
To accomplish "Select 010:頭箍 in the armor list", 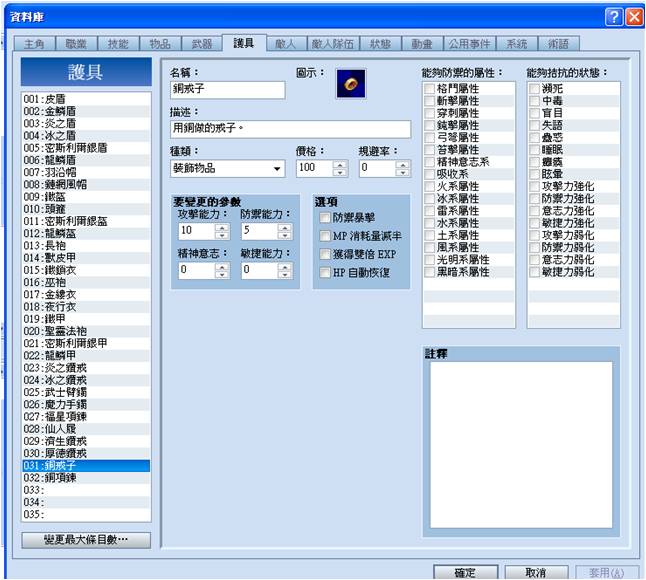I will (86, 209).
